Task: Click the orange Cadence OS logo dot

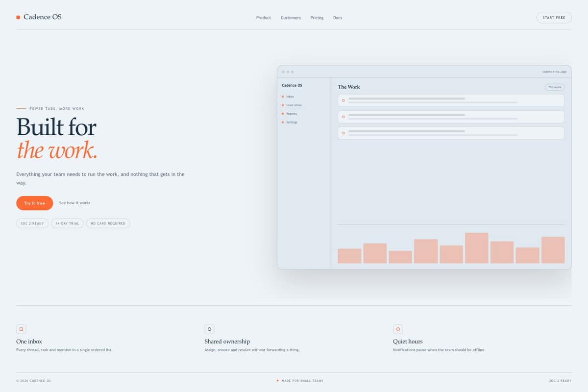Action: tap(18, 17)
